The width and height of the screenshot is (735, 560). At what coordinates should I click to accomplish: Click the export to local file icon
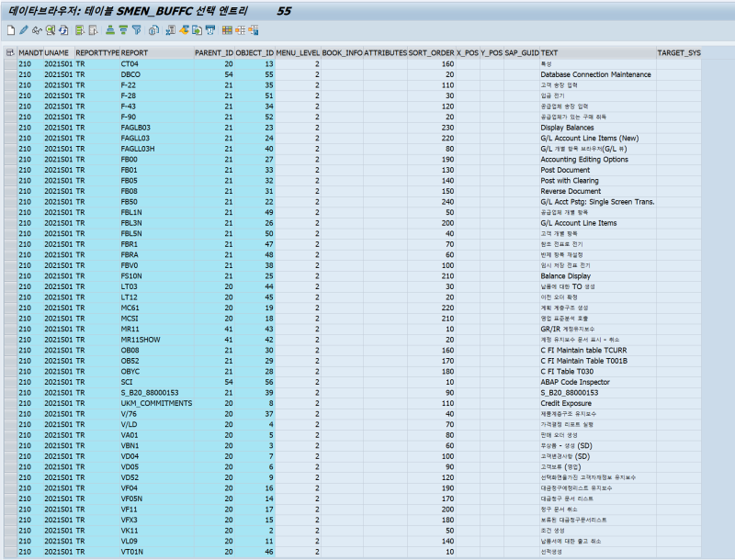[x=197, y=30]
